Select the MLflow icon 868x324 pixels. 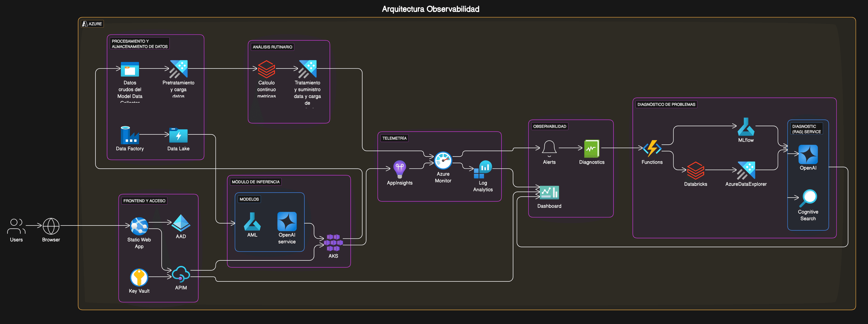[746, 127]
